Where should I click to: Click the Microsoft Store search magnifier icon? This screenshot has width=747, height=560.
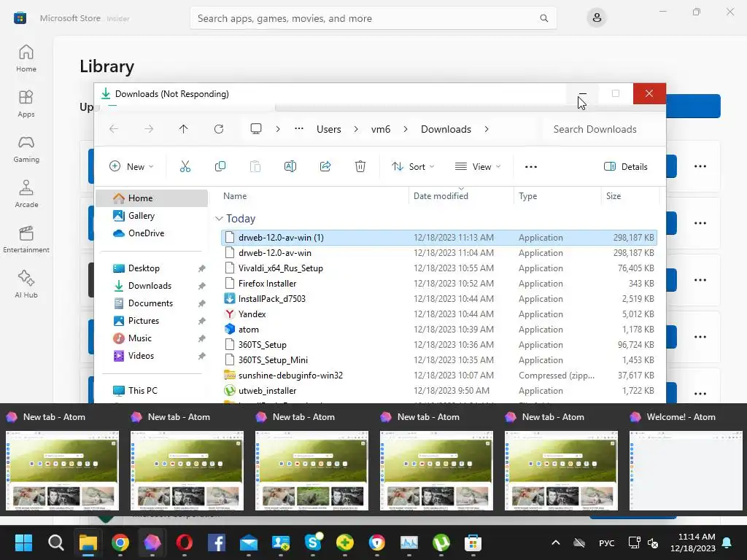pyautogui.click(x=543, y=18)
